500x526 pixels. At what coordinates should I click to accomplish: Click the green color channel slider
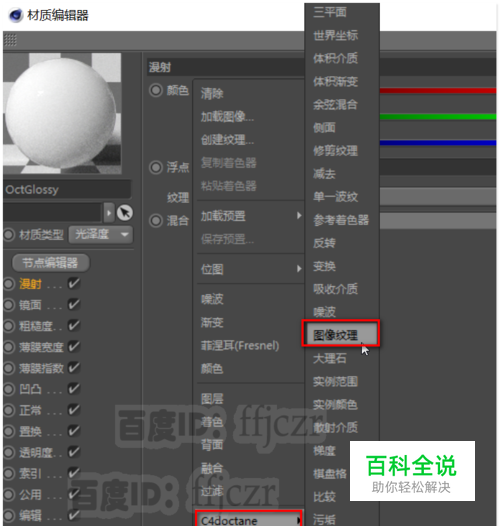[438, 117]
